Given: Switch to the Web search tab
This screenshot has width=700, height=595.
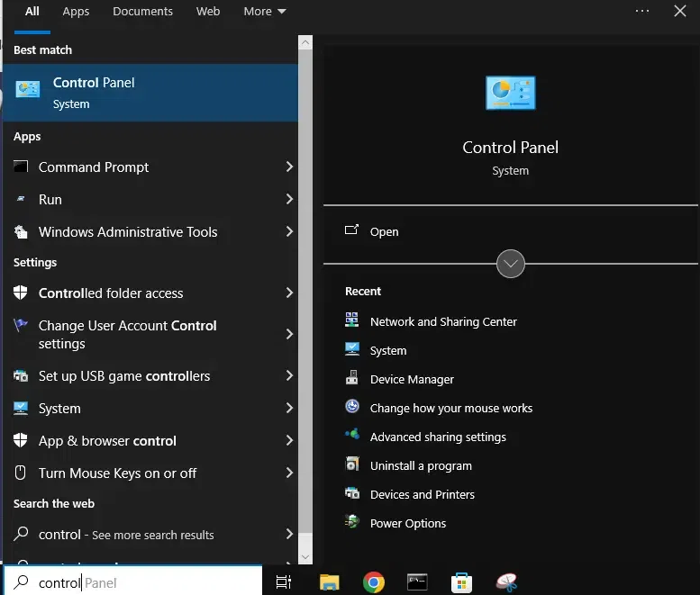Looking at the screenshot, I should coord(207,11).
